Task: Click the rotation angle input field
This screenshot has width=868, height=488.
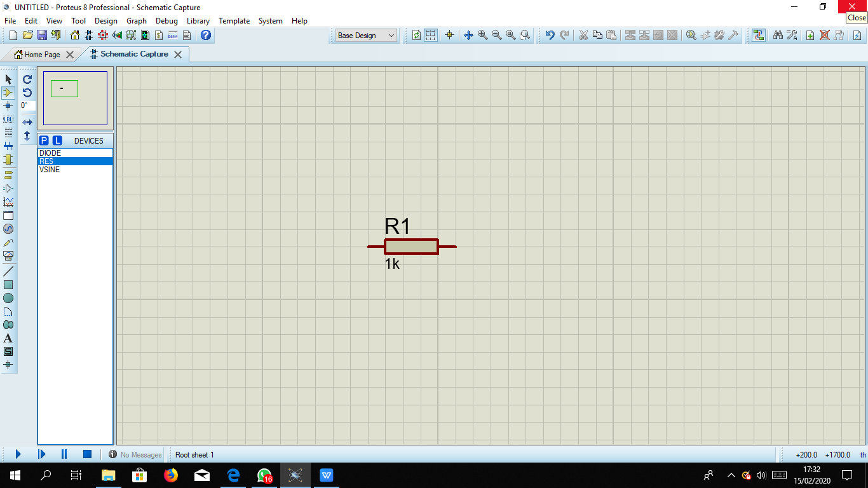Action: pos(27,106)
